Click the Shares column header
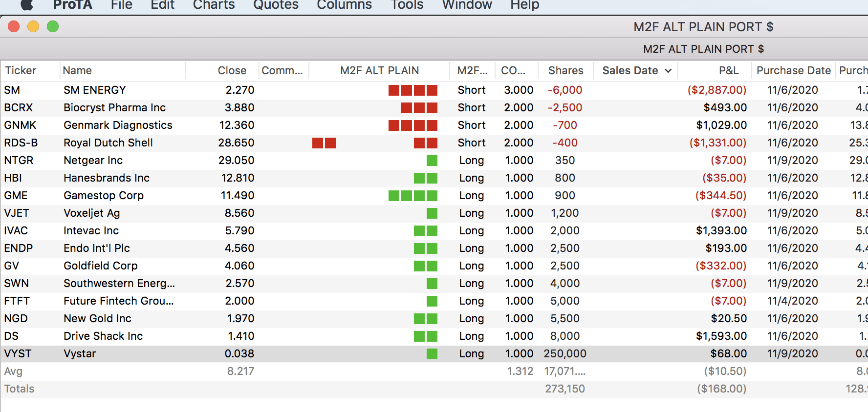868x412 pixels. point(565,71)
